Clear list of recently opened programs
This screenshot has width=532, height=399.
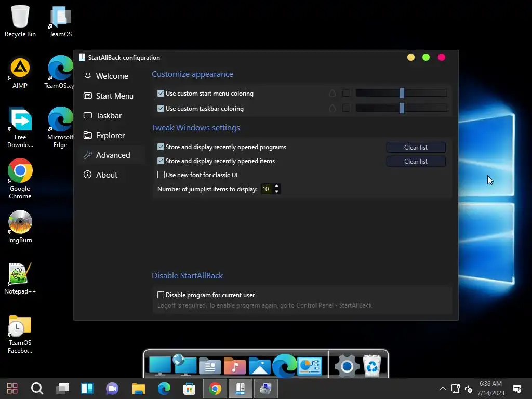416,147
